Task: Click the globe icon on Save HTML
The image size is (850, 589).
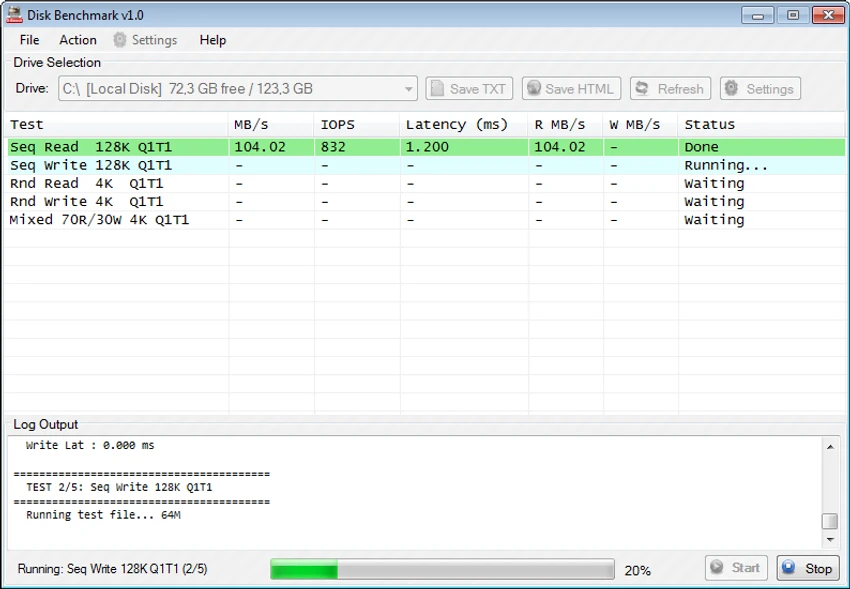Action: pyautogui.click(x=534, y=88)
